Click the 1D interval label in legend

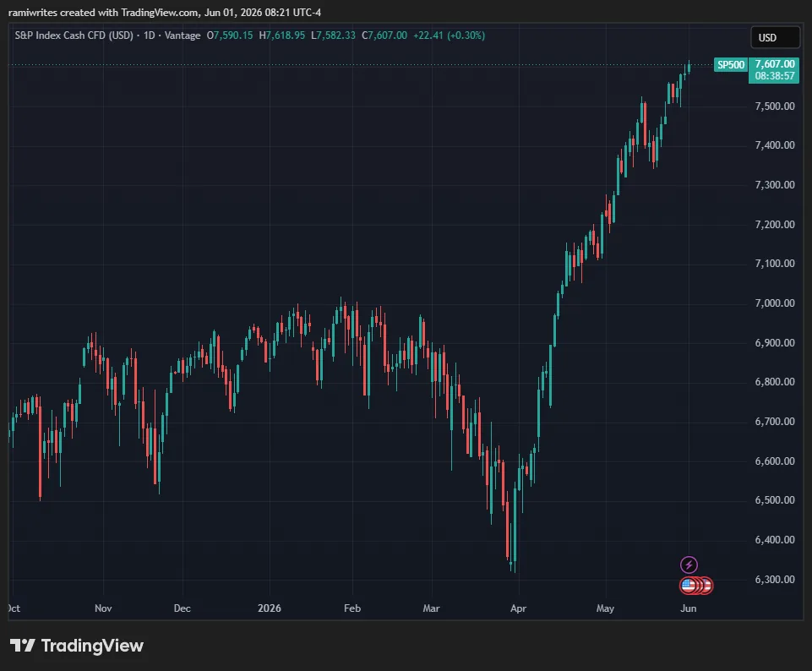150,35
